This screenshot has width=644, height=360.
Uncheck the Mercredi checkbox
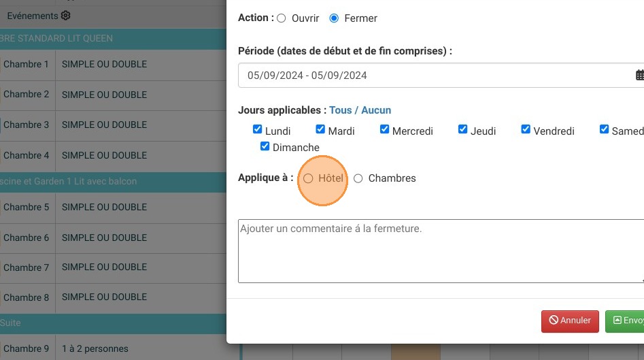[x=384, y=129]
